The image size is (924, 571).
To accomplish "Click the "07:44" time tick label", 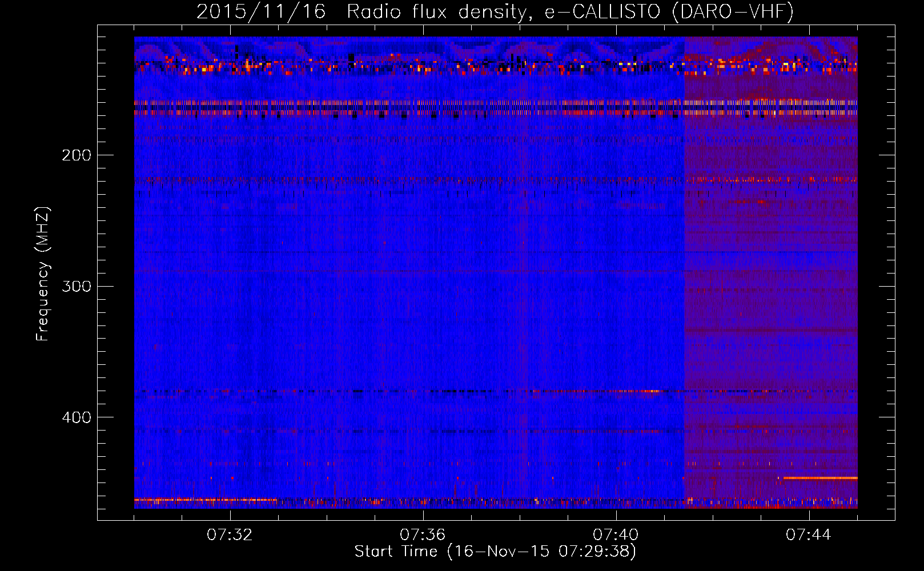I will coord(809,535).
